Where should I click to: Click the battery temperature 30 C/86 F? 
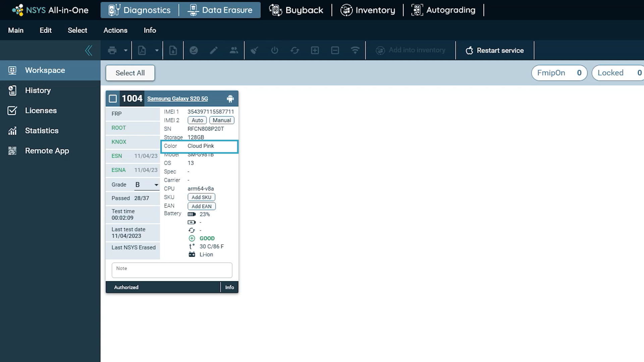[211, 246]
